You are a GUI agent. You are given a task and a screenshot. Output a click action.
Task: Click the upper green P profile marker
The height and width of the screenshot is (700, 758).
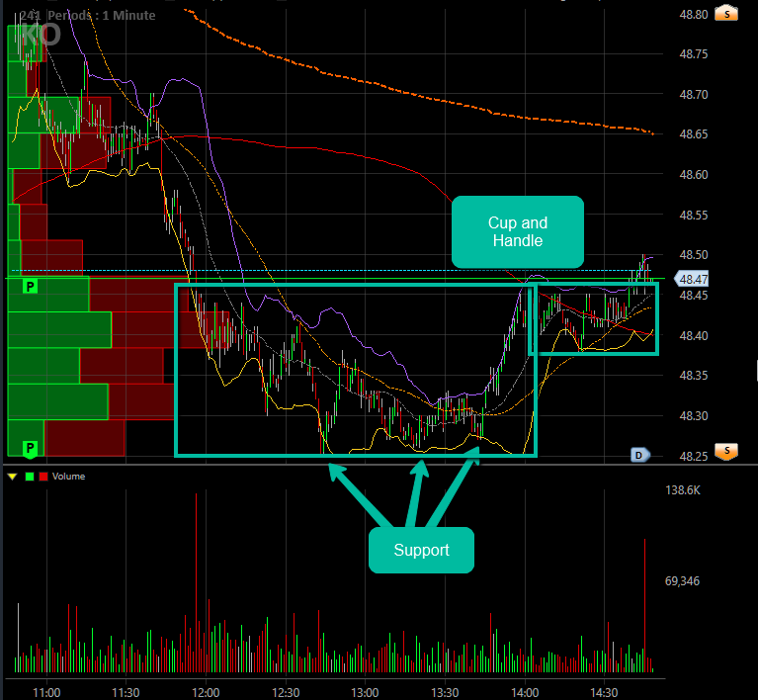[30, 287]
